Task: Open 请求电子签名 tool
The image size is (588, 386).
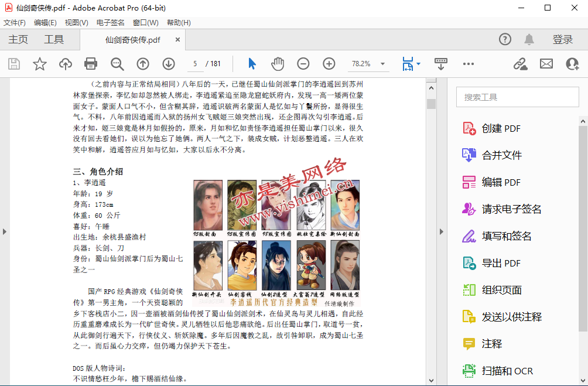Action: (502, 209)
